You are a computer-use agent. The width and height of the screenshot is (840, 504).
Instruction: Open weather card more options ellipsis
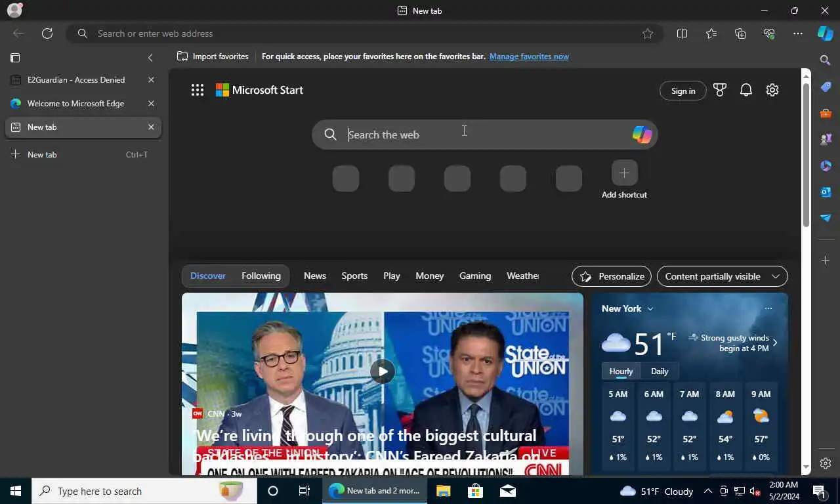click(x=768, y=308)
